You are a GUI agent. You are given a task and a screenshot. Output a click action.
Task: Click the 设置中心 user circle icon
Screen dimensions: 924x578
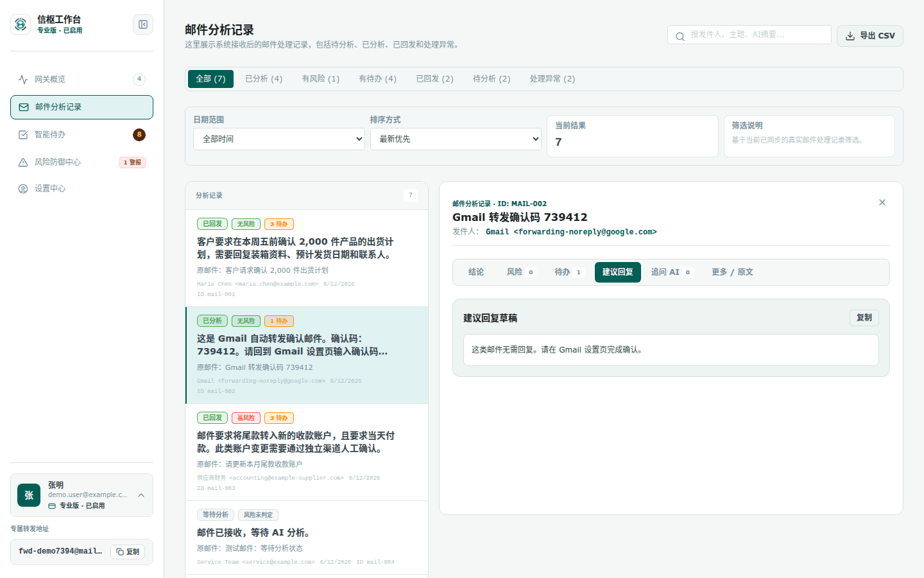coord(23,189)
